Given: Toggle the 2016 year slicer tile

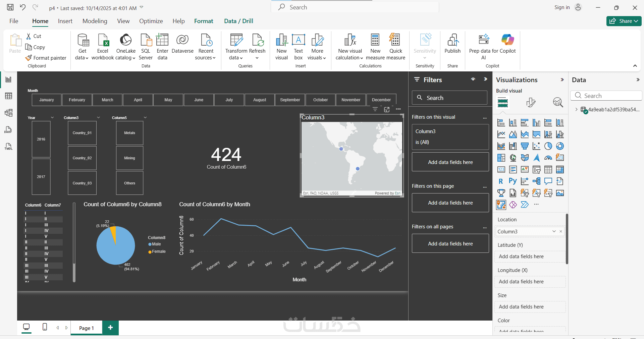Looking at the screenshot, I should tap(41, 139).
